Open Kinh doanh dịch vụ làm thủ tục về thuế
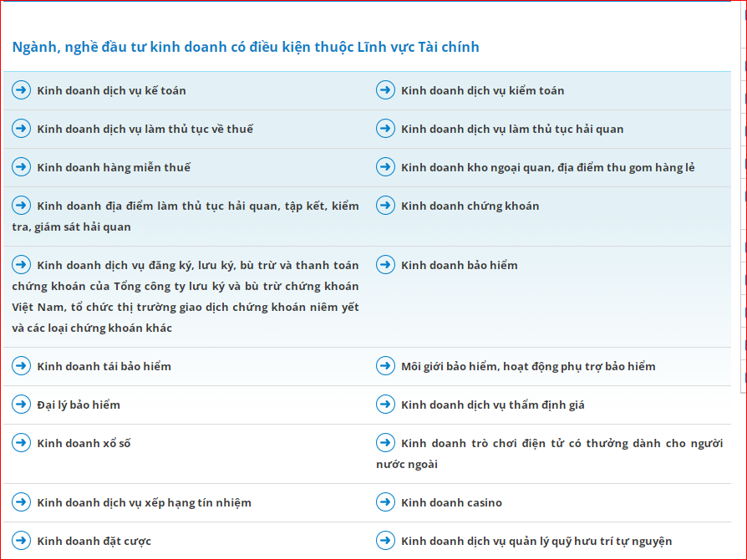 [145, 130]
